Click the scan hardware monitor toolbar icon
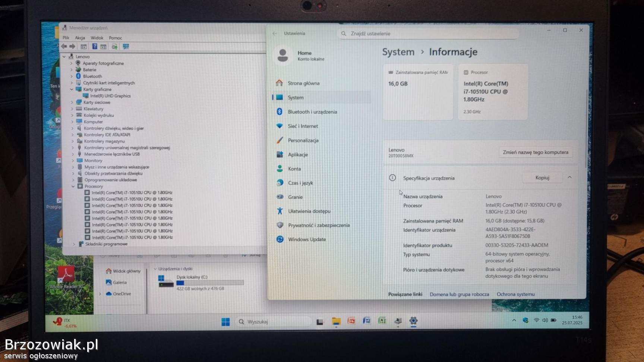The width and height of the screenshot is (644, 362). coord(126,47)
